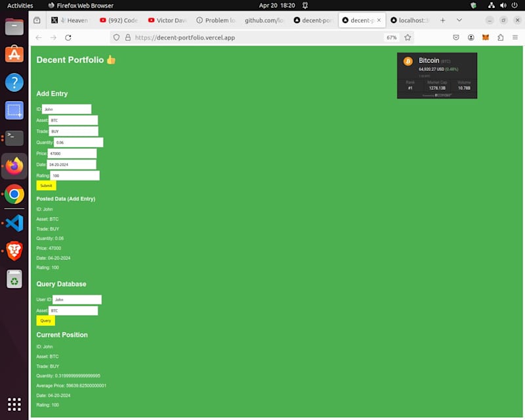Screen dimensions: 525x420
Task: Open Visual Studio Code from dock
Action: [x=14, y=223]
